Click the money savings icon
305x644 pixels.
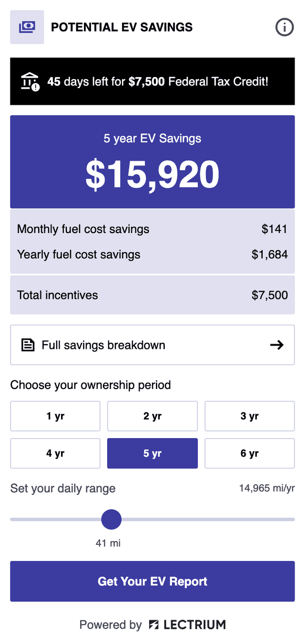point(27,27)
